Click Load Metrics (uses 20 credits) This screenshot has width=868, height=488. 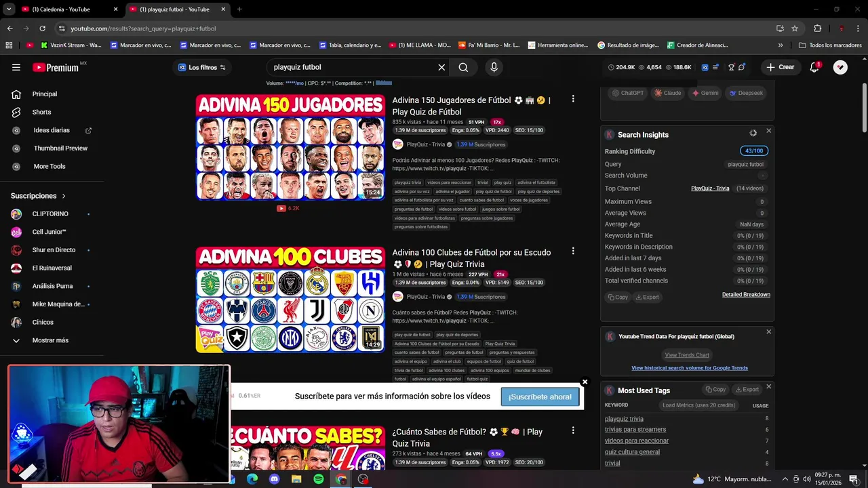tap(698, 405)
